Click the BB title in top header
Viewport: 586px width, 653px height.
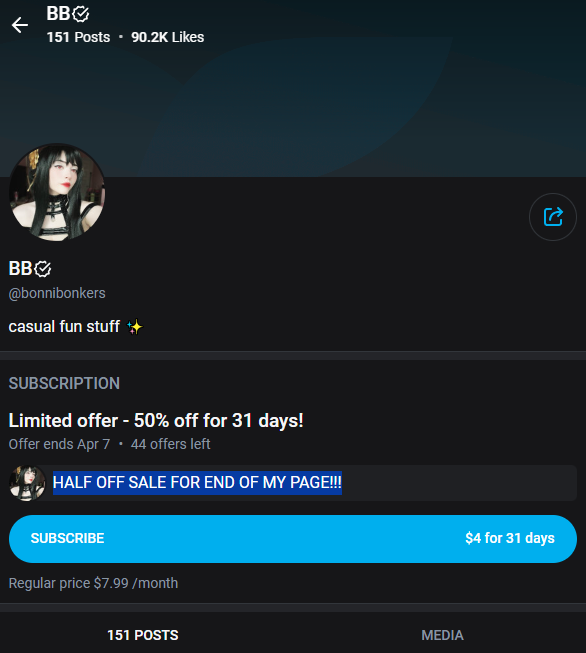[x=58, y=13]
